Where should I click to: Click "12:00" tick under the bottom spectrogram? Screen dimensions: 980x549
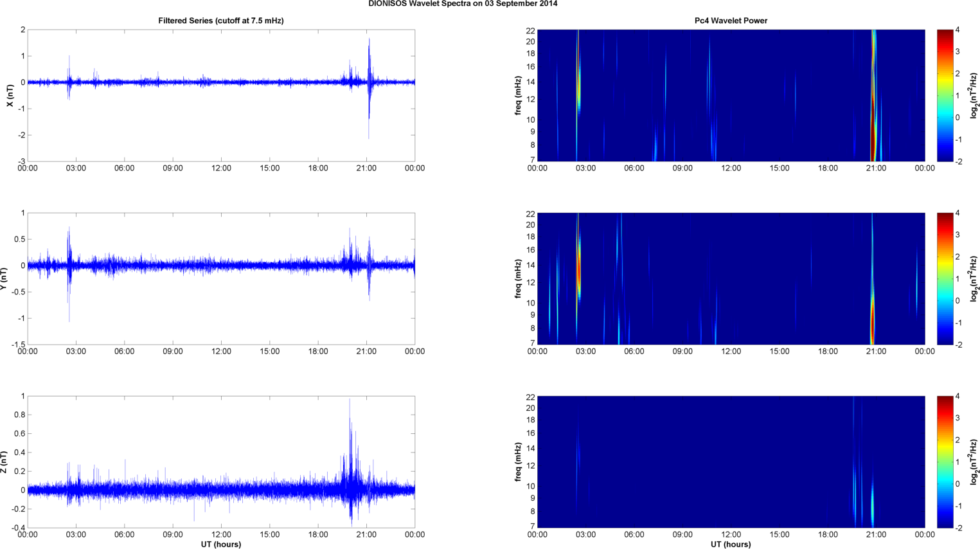(x=731, y=535)
